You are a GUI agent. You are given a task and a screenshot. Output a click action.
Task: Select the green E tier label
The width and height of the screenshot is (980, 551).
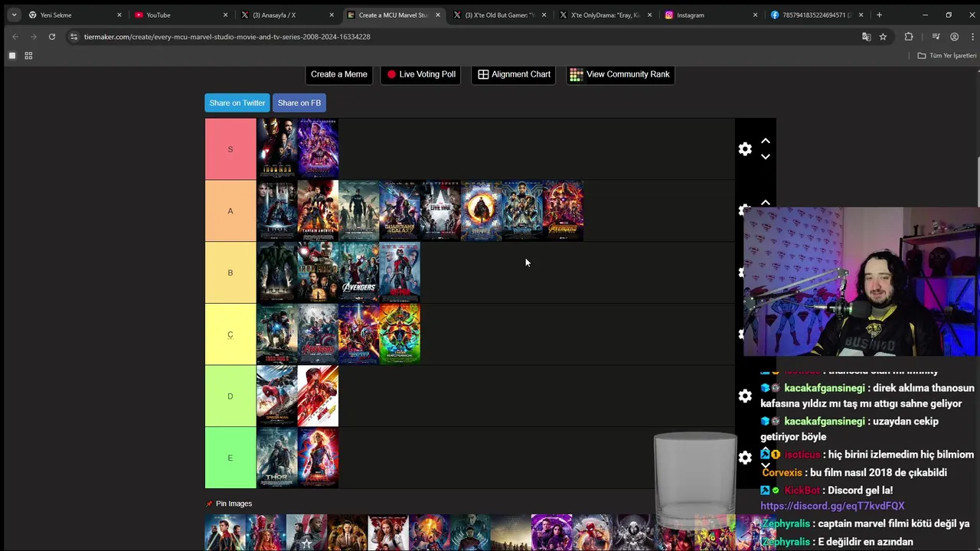(x=230, y=458)
